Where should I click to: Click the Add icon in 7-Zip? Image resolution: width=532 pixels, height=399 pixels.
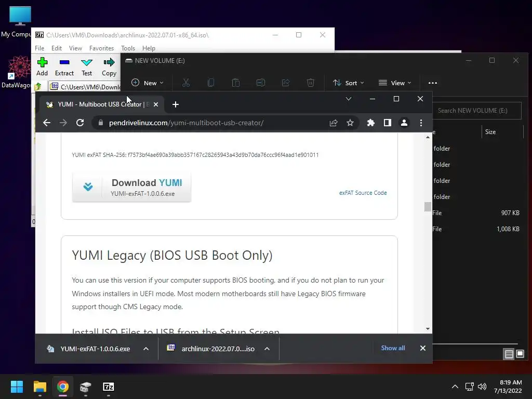(x=42, y=67)
